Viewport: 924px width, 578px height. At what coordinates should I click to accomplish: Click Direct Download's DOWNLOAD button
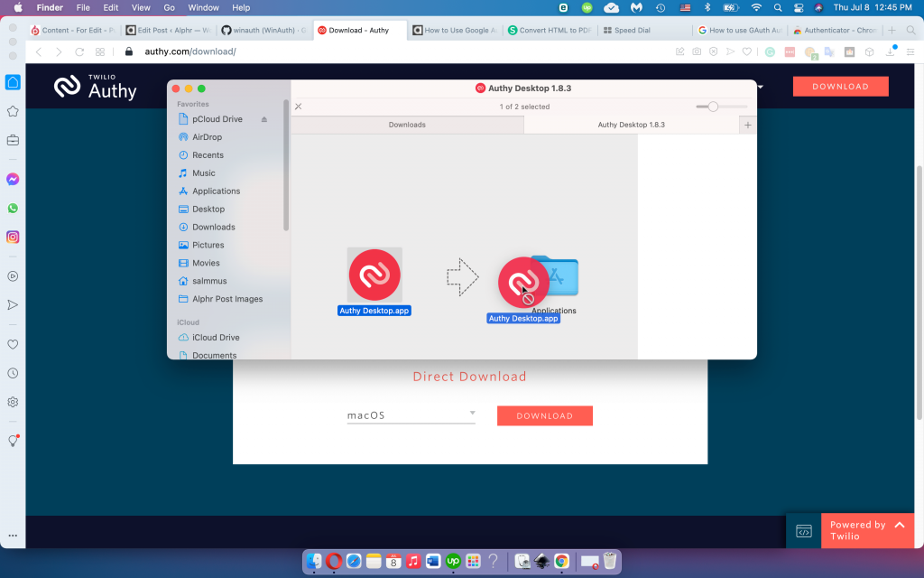click(x=544, y=415)
